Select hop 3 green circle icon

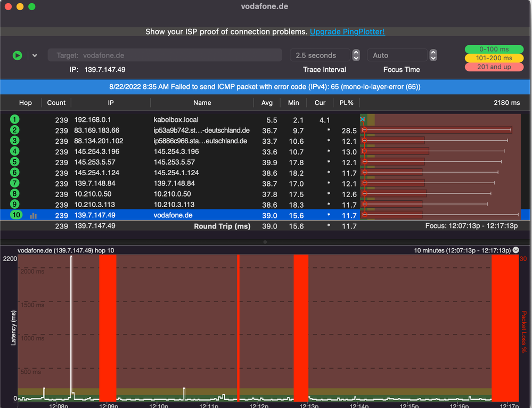point(14,141)
